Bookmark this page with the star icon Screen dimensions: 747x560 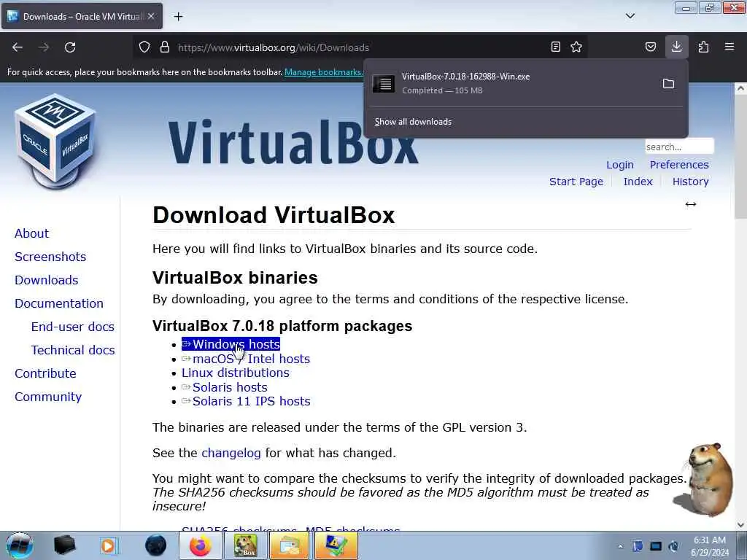pos(576,47)
